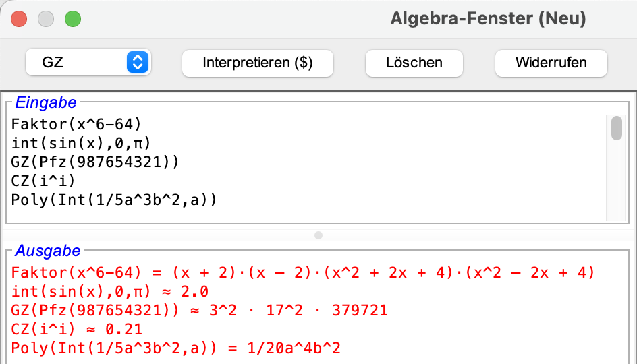Viewport: 637px width, 364px height.
Task: Click the Eingabe scrollbar thumb
Action: (x=616, y=128)
